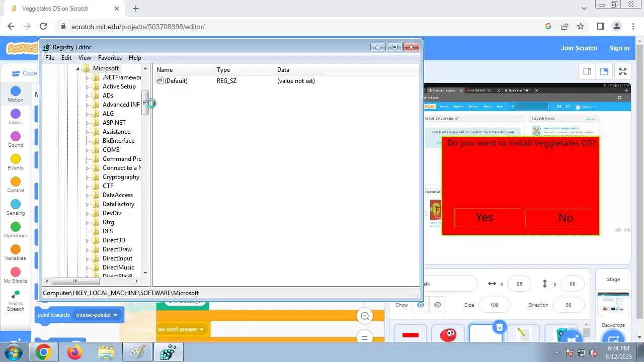Click No on the install prompt
The height and width of the screenshot is (362, 644).
pyautogui.click(x=558, y=218)
